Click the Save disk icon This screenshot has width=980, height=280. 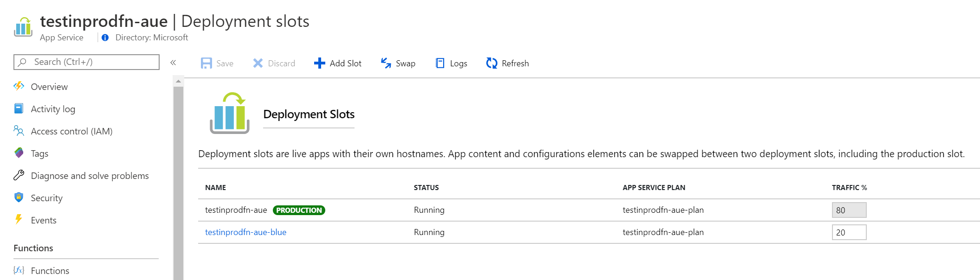point(206,63)
